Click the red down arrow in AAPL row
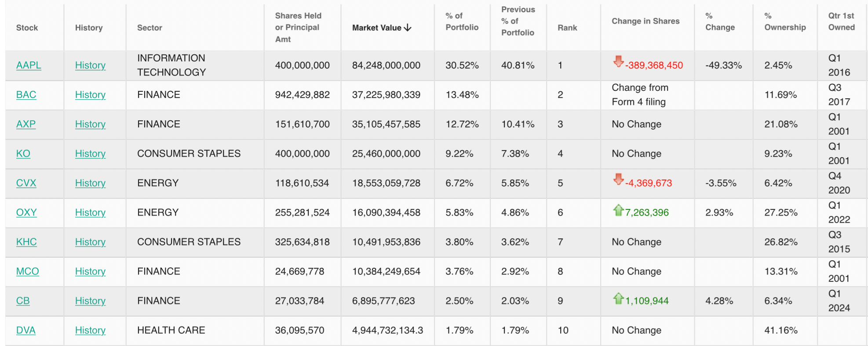Viewport: 868px width, 346px height. (x=618, y=61)
